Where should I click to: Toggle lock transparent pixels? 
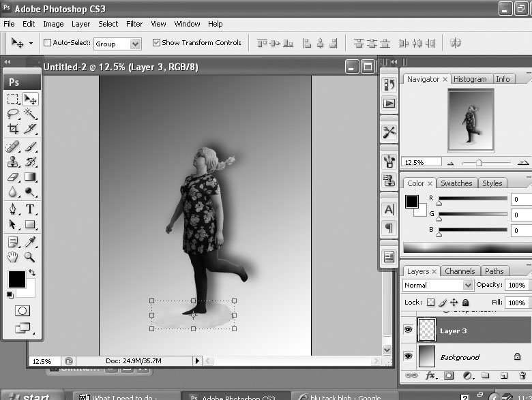(430, 302)
